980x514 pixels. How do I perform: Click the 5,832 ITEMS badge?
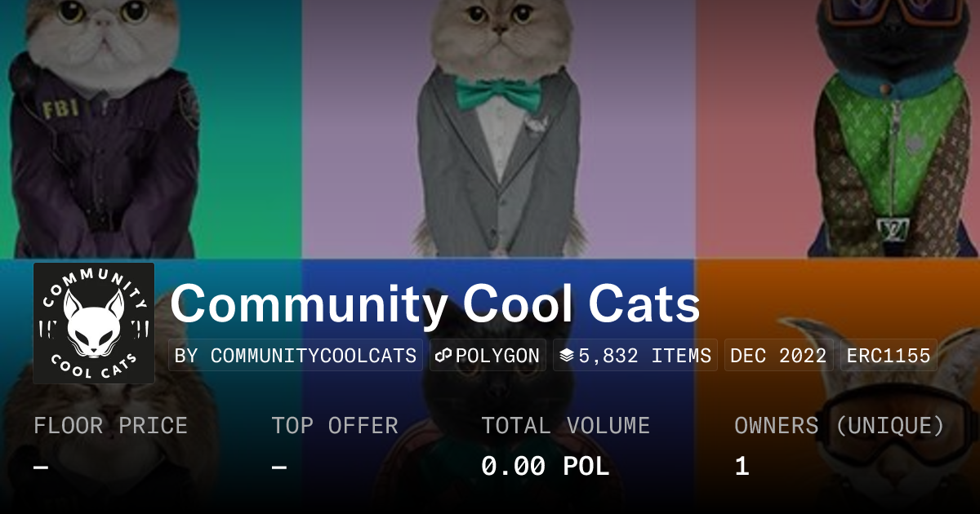point(635,356)
